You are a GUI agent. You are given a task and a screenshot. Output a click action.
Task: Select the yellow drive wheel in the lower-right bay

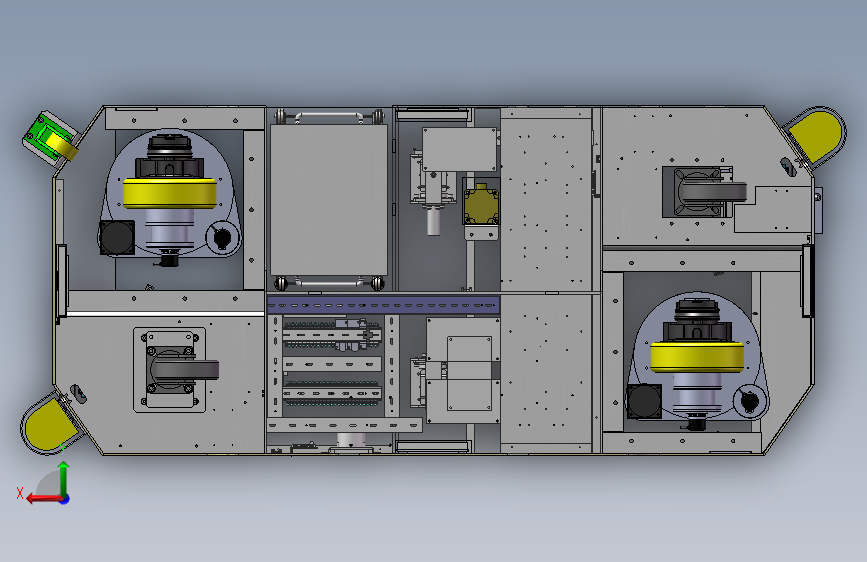coord(697,357)
